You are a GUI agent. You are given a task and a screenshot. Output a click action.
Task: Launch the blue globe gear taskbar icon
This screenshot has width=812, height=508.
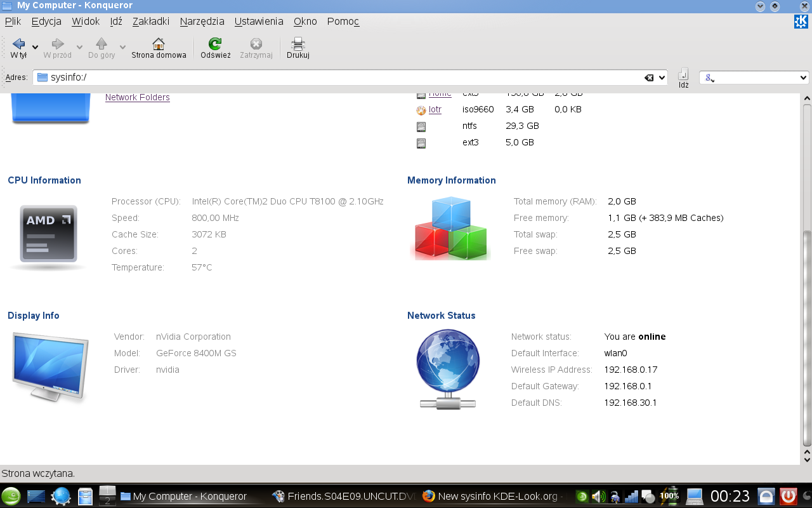[61, 496]
